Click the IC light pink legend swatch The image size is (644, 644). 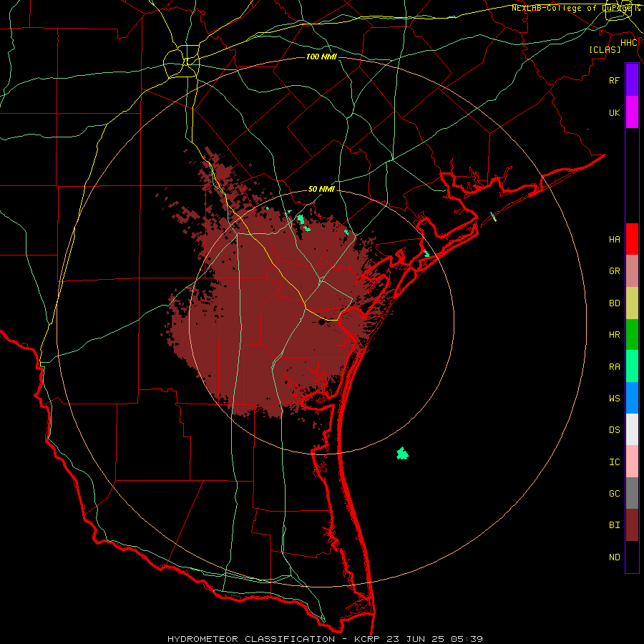point(632,462)
